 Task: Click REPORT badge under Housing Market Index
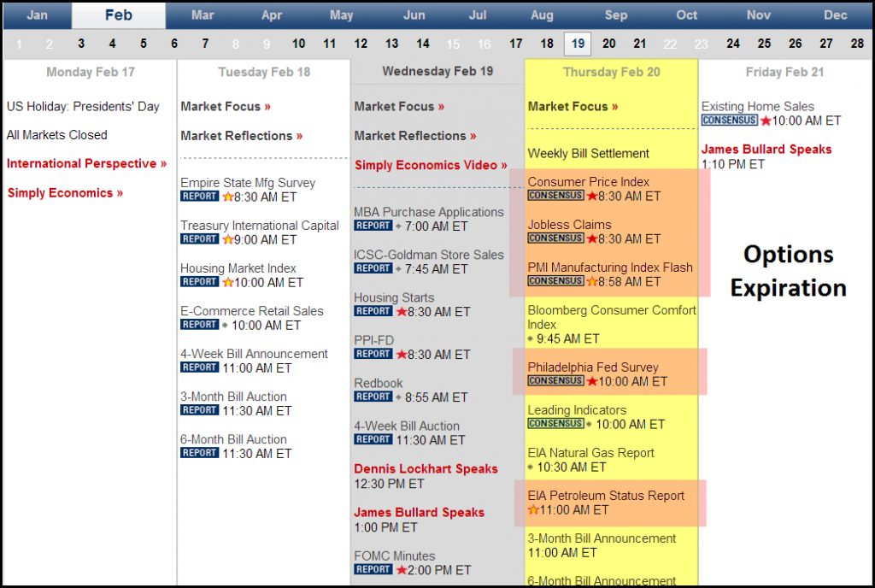pyautogui.click(x=199, y=282)
